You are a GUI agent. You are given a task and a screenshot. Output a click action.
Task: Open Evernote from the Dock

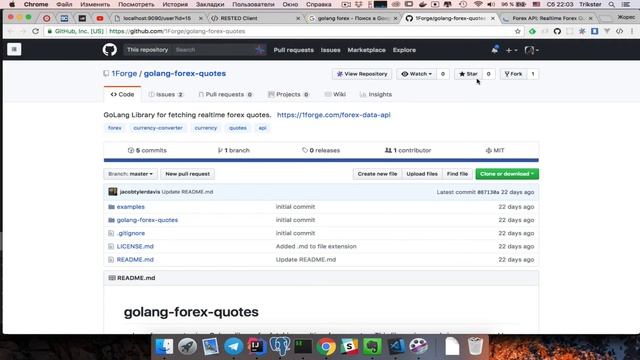tap(372, 347)
